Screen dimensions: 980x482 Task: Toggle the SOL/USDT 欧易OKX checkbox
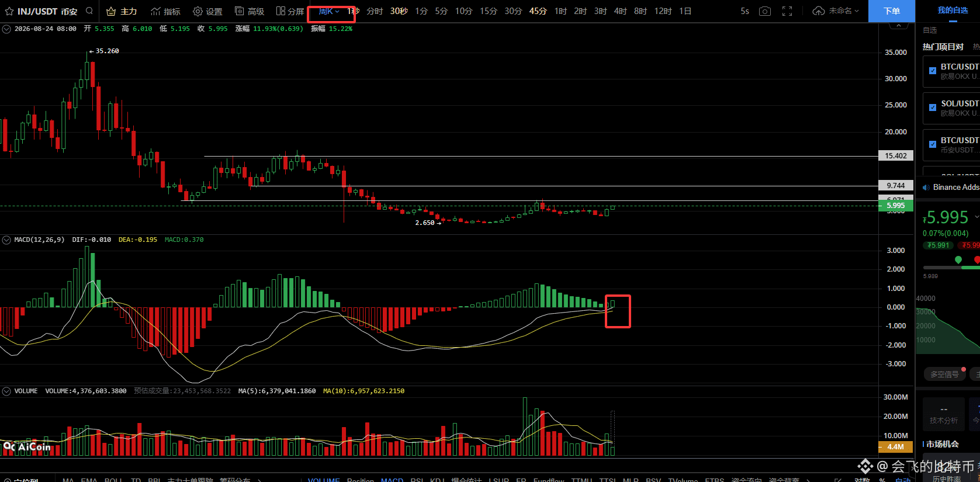[933, 108]
